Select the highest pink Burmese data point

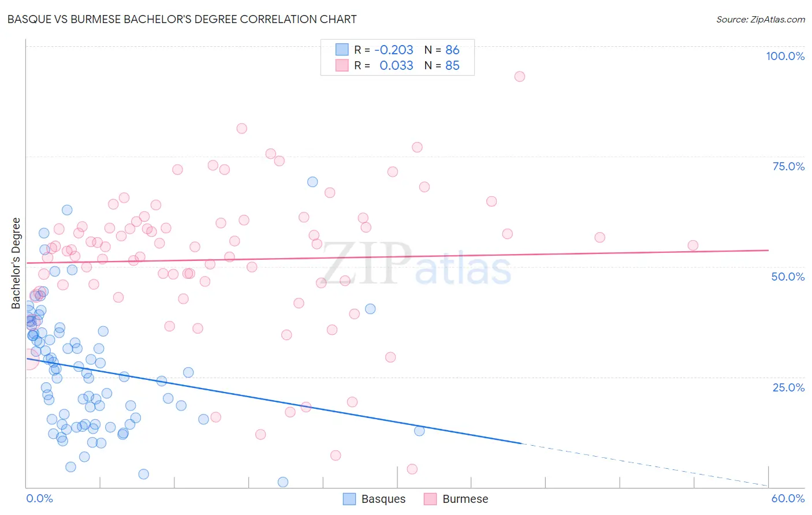520,76
